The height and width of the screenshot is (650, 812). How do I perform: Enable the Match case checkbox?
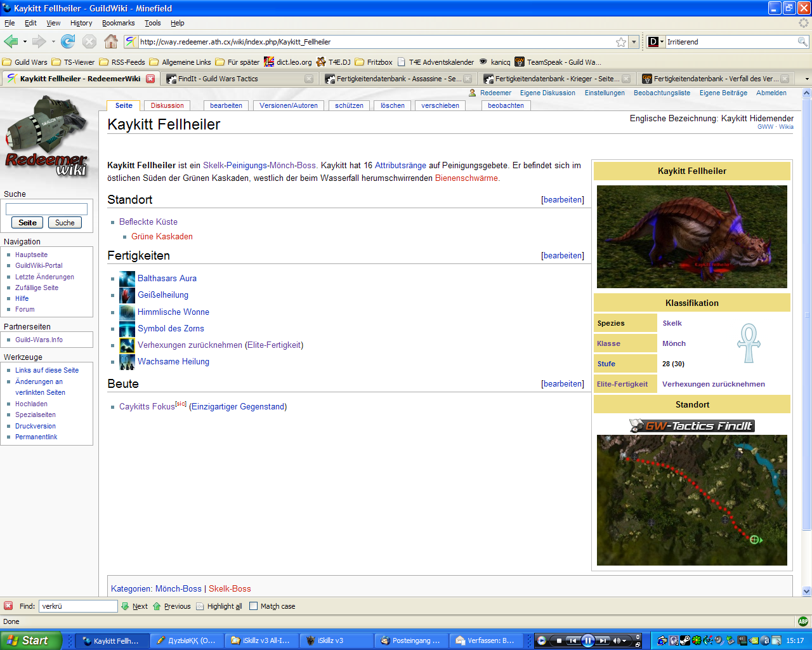pyautogui.click(x=254, y=606)
